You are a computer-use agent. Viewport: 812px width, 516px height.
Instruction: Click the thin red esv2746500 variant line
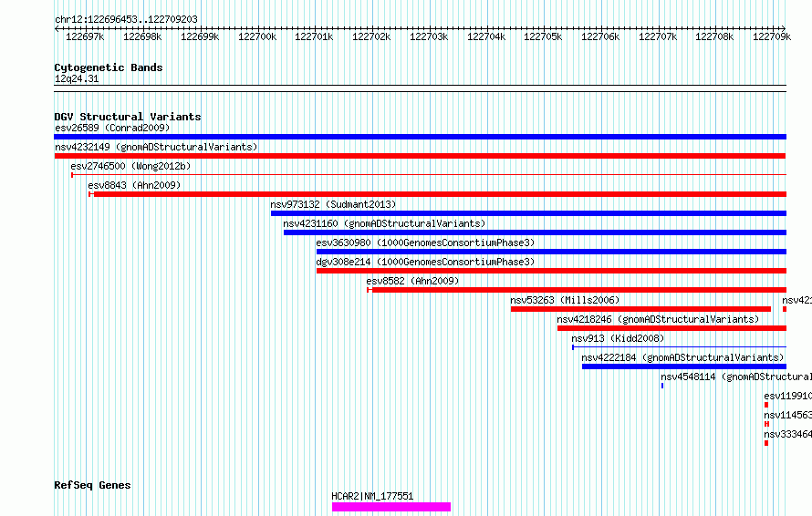pyautogui.click(x=429, y=175)
